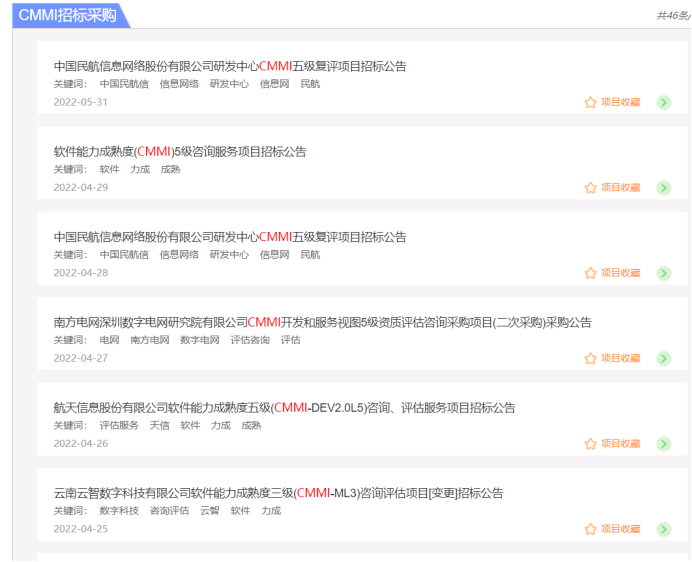This screenshot has height=562, width=692.
Task: Click keyword 研发中心 in 2022-04-28 entry
Action: coord(229,255)
